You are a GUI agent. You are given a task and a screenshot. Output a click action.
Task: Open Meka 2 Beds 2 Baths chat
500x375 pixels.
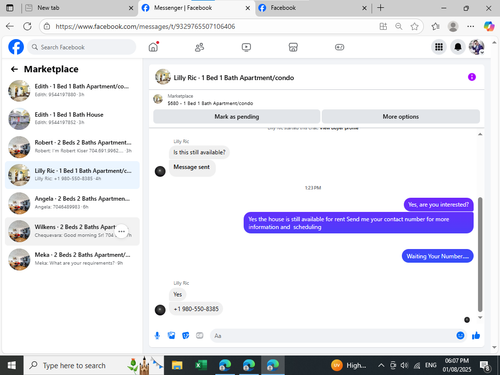tap(72, 259)
